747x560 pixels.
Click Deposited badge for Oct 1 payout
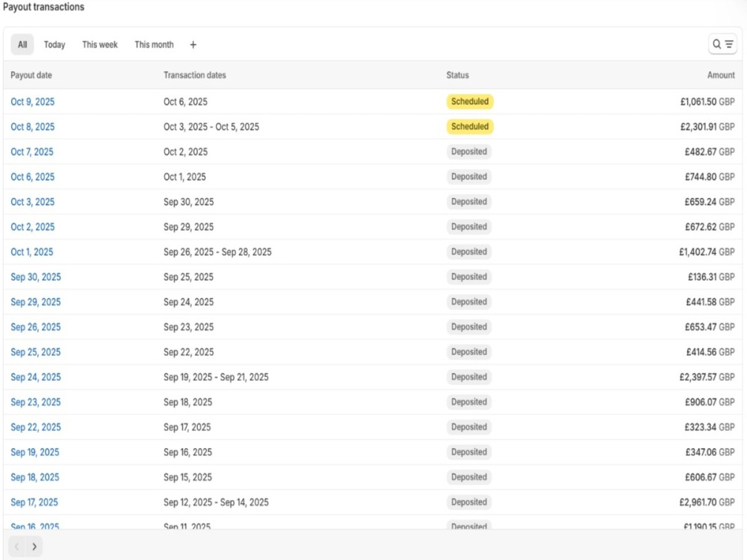pyautogui.click(x=469, y=252)
